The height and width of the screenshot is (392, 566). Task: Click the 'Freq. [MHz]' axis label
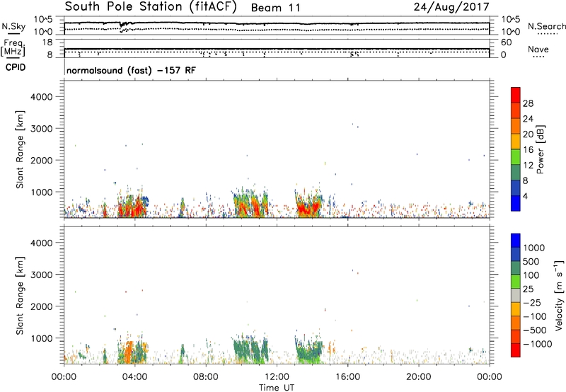tap(13, 48)
